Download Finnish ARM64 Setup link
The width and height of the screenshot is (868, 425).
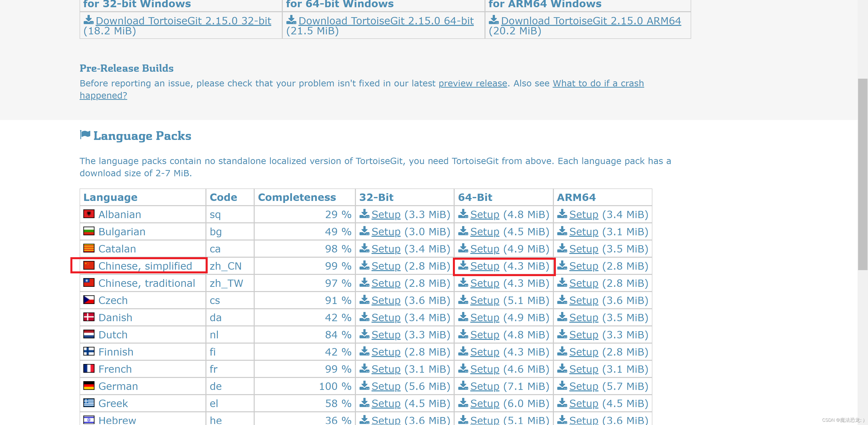click(x=584, y=352)
